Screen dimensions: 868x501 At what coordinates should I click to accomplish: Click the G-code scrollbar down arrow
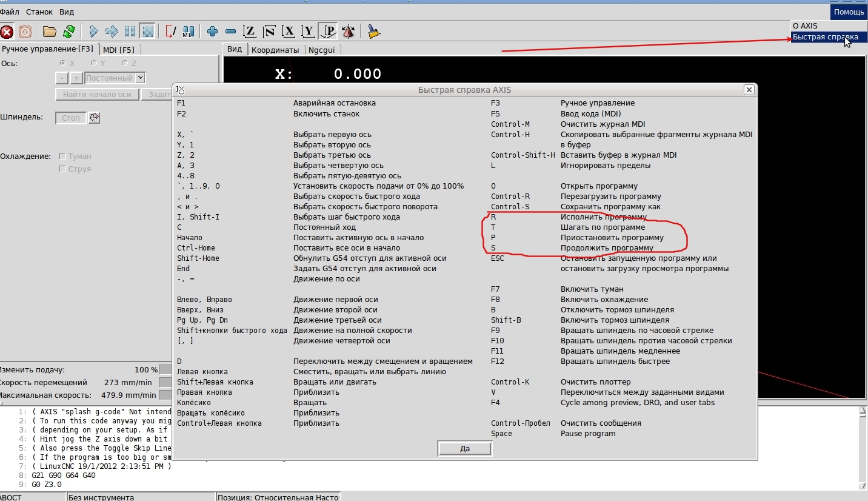[x=863, y=485]
